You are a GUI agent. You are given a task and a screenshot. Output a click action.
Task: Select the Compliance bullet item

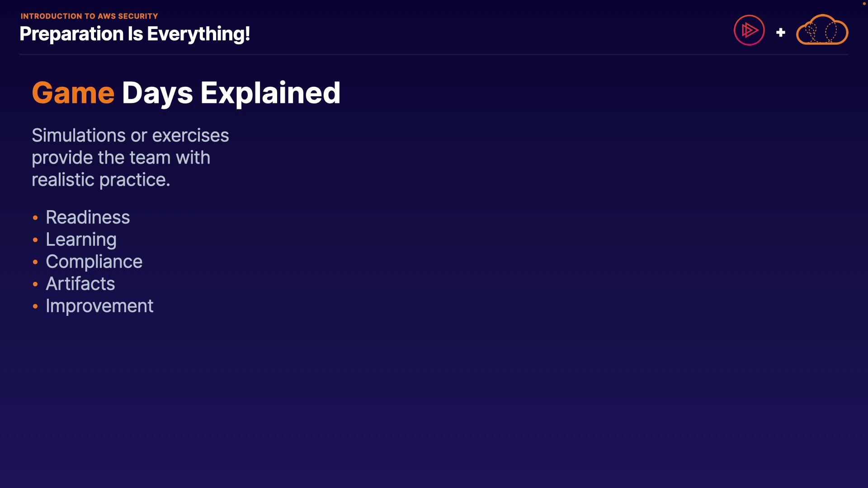(x=94, y=262)
